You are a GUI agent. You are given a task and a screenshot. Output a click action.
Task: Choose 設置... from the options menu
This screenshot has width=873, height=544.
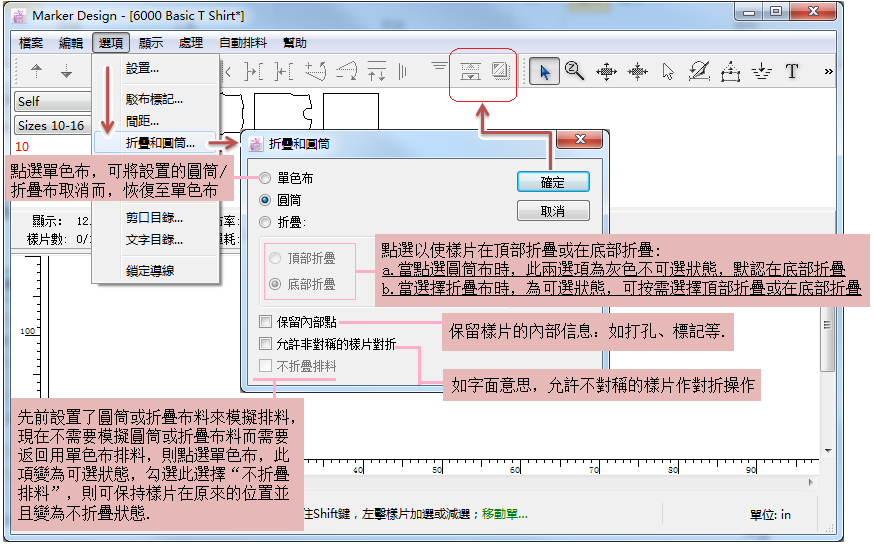[x=142, y=68]
